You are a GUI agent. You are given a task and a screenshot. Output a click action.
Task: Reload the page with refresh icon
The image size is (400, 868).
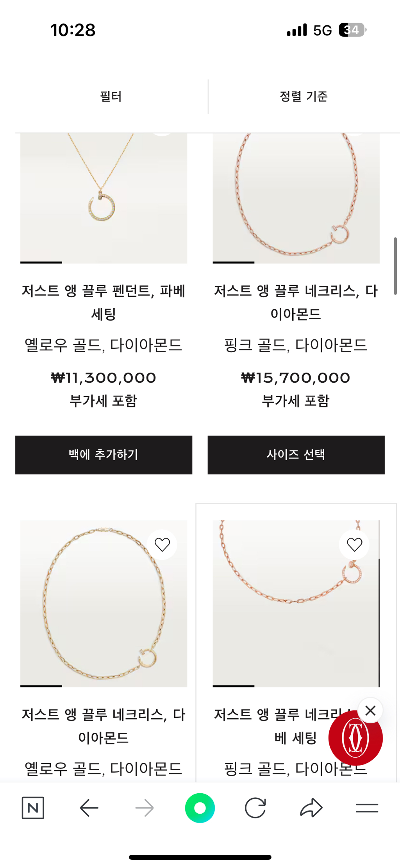point(255,808)
